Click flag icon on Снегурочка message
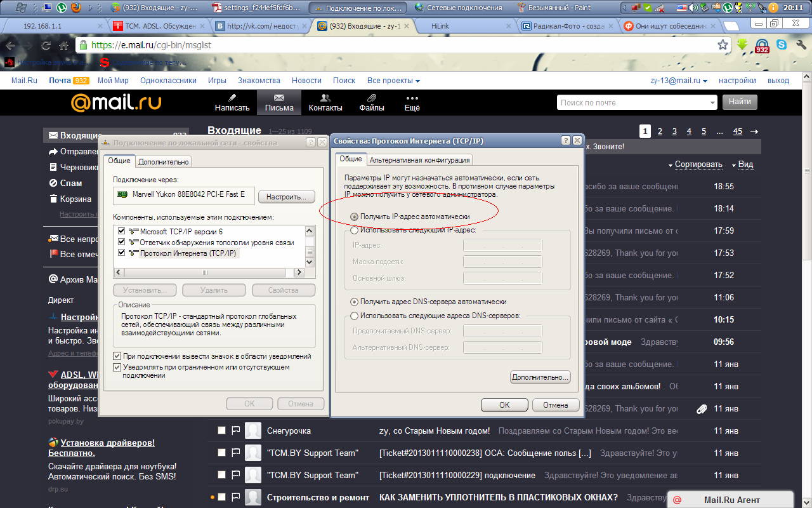Screen dimensions: 812x508 [235, 431]
